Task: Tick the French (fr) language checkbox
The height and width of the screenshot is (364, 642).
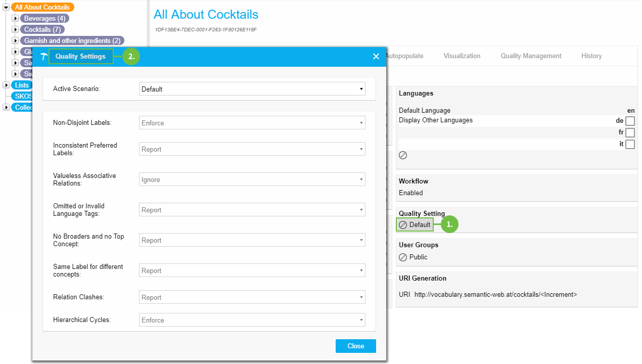Action: pos(630,132)
